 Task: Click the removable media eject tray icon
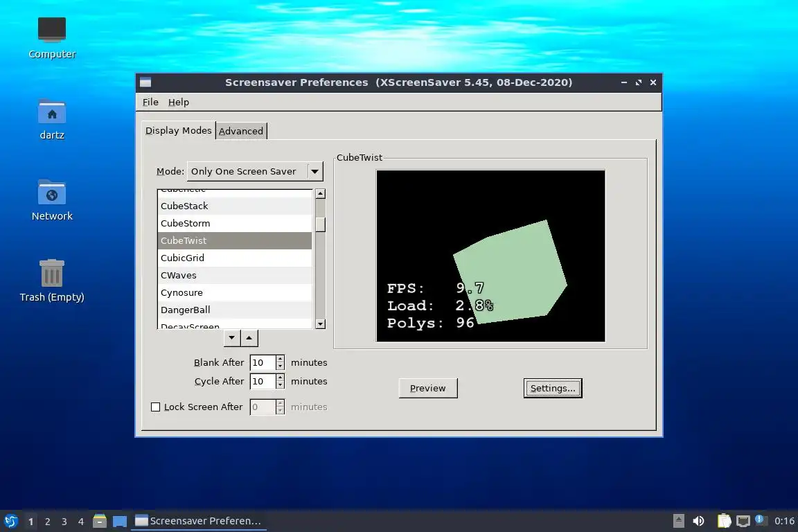tap(678, 521)
